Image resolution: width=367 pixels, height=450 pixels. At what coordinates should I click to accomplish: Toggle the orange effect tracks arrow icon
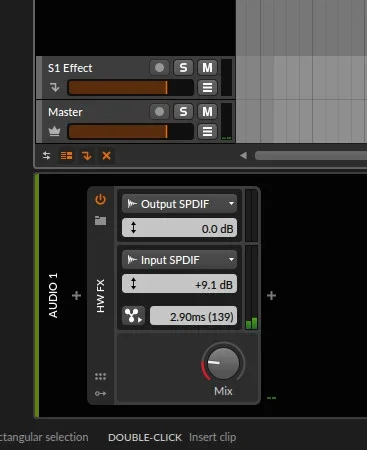(x=87, y=156)
